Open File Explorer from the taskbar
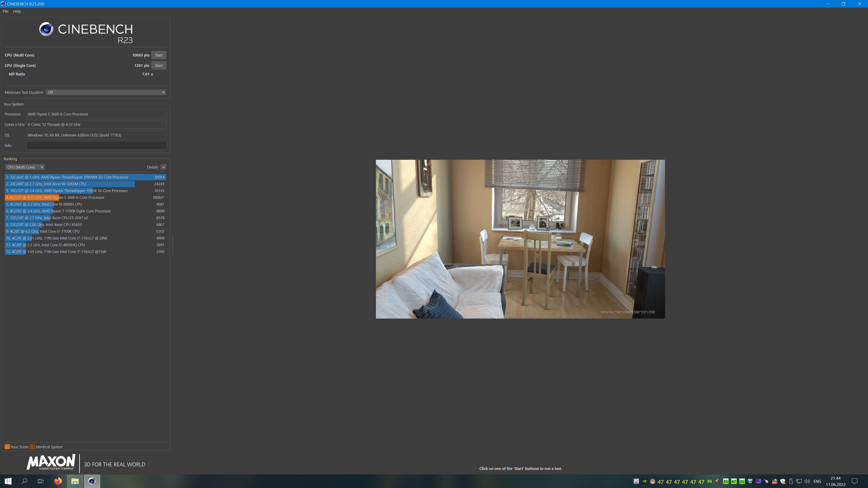 75,481
